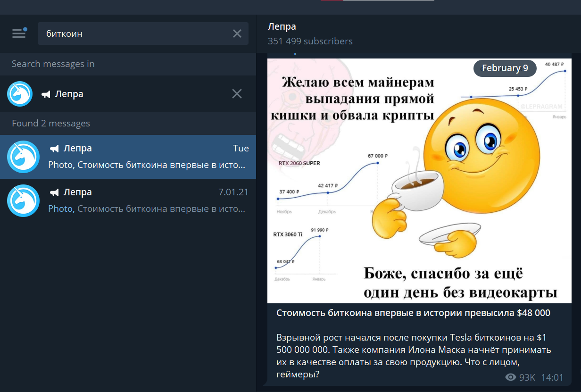Remove the Лепра channel search filter
The image size is (581, 392).
[237, 93]
